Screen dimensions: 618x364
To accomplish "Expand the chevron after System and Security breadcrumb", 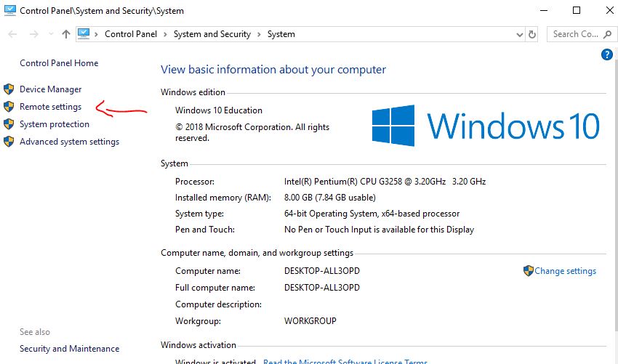I will [259, 34].
